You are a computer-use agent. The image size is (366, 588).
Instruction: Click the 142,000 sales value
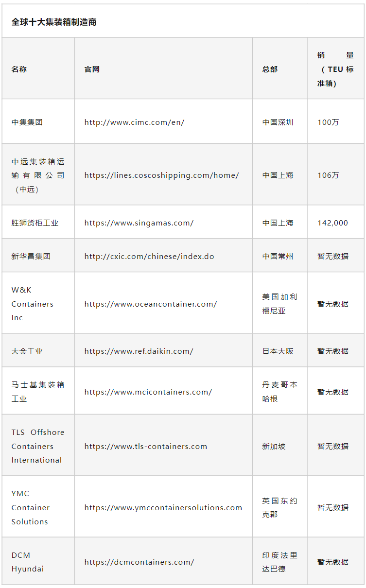click(x=333, y=223)
